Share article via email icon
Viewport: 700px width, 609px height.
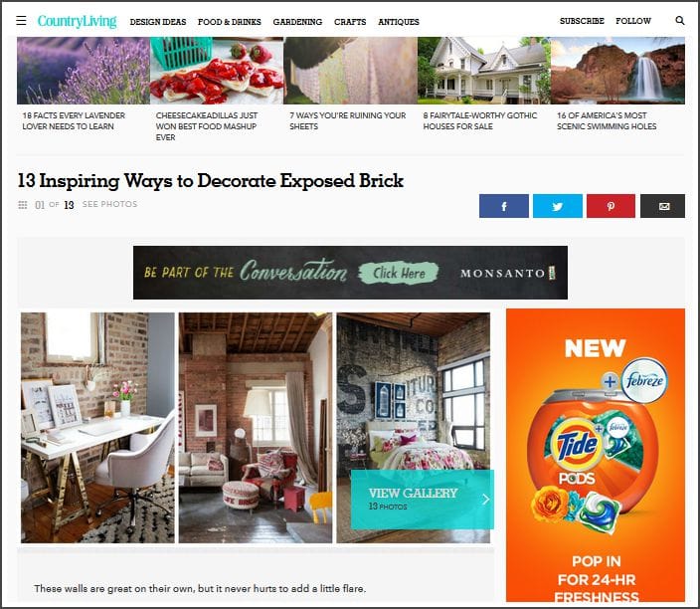[x=662, y=206]
